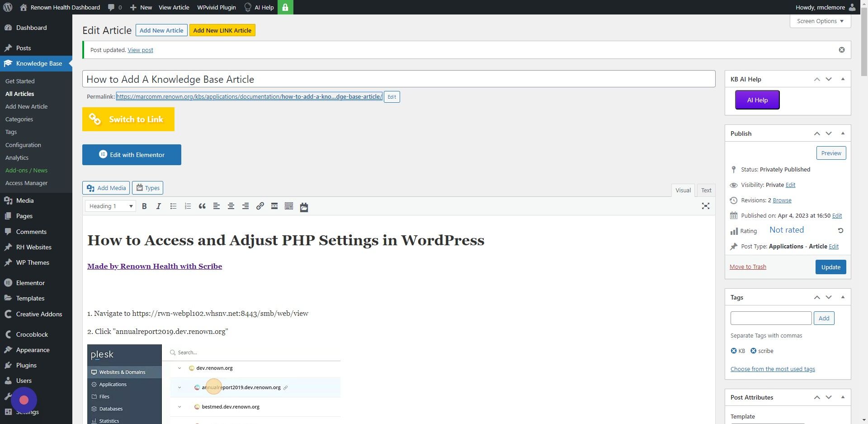The width and height of the screenshot is (868, 424).
Task: Switch to the Text editor tab
Action: (706, 191)
